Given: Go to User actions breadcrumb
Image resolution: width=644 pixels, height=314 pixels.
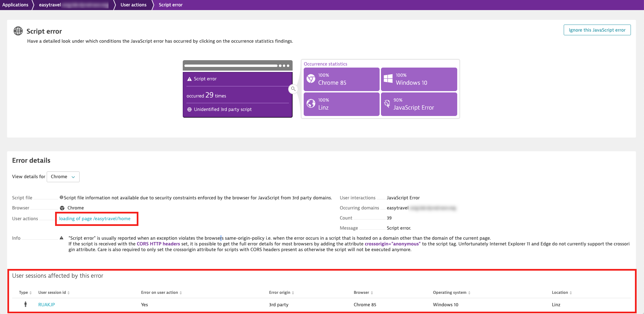Looking at the screenshot, I should (x=133, y=5).
